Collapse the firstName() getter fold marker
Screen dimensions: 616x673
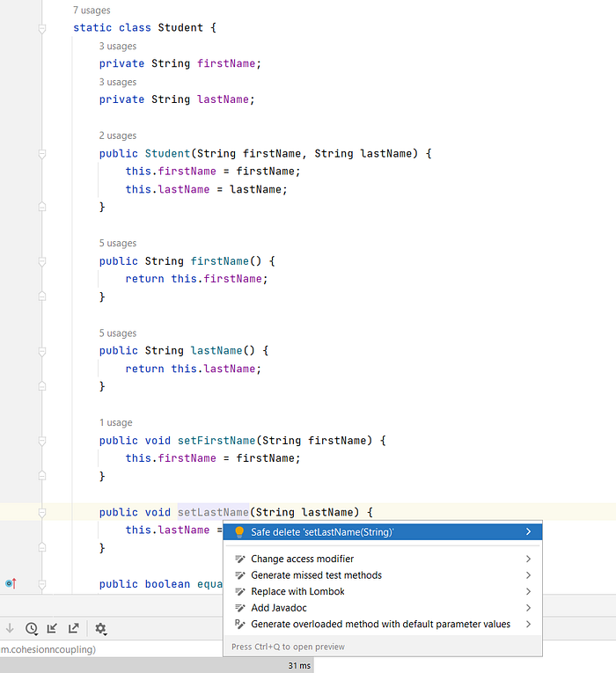42,261
